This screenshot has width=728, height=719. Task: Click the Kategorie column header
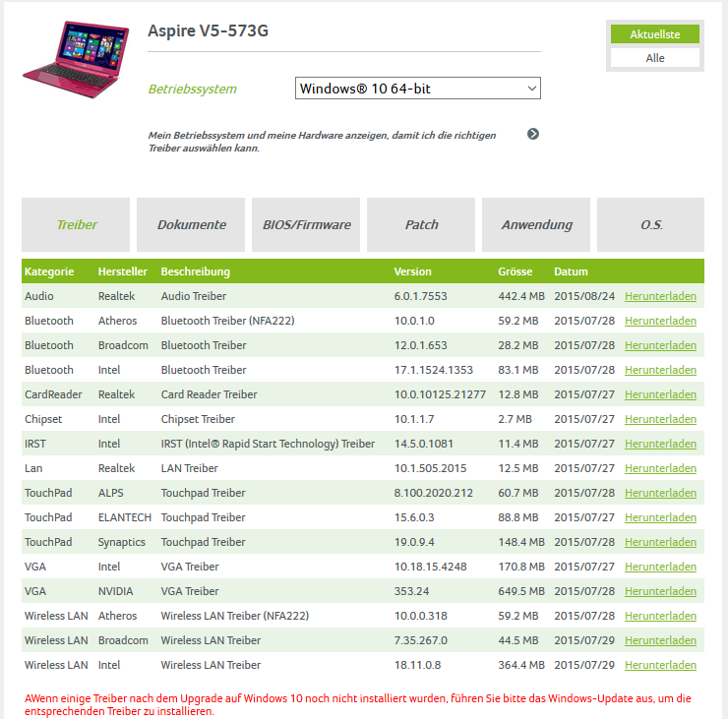pos(49,271)
